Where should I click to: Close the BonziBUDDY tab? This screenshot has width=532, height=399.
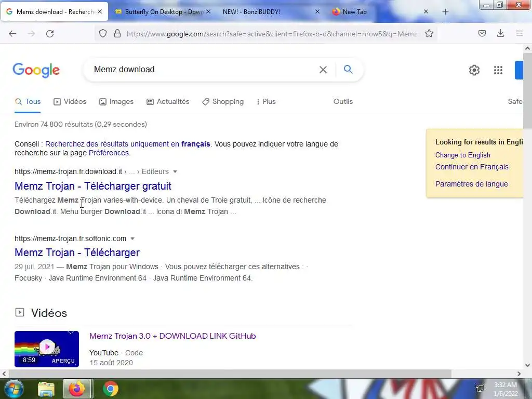[x=317, y=11]
